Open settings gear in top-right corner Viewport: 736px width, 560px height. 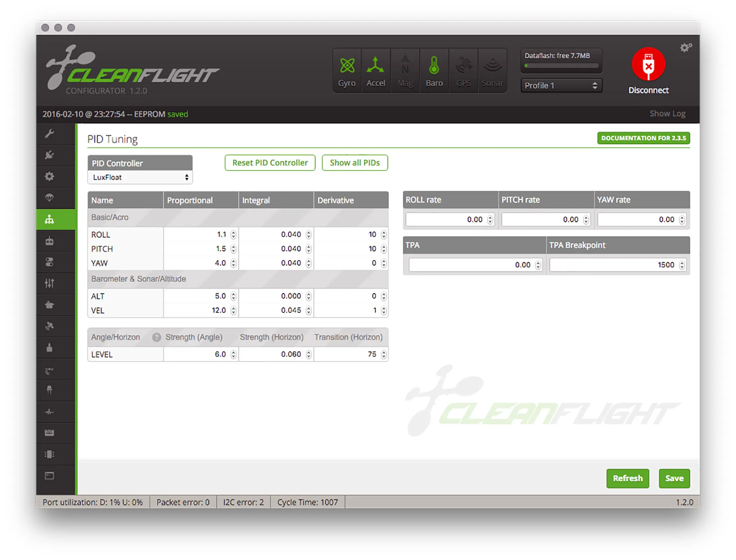[685, 48]
